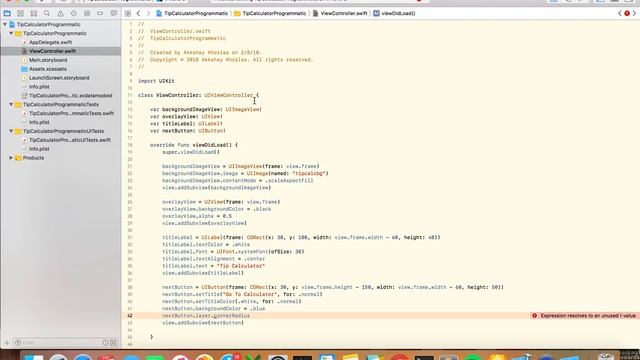The image size is (640, 360).
Task: Open LaunchScreen.storyboard file
Action: click(59, 78)
